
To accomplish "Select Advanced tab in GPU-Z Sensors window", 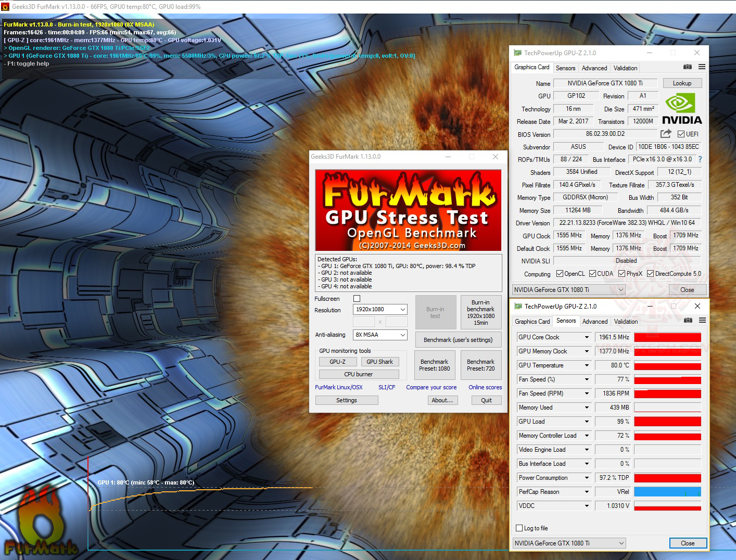I will tap(595, 322).
